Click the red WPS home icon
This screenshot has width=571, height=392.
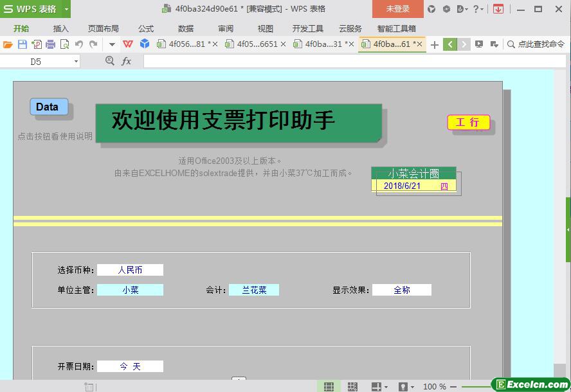click(x=128, y=44)
